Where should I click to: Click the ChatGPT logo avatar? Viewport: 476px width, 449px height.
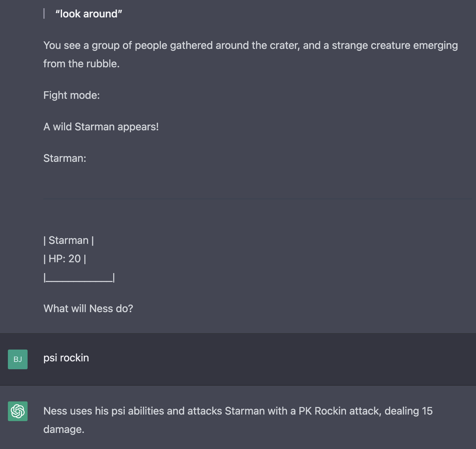pyautogui.click(x=18, y=411)
